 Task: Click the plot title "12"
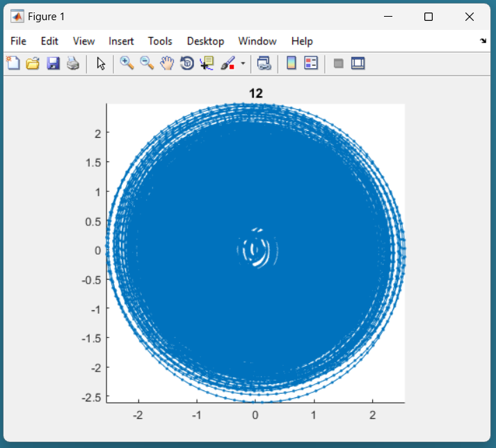tap(256, 93)
